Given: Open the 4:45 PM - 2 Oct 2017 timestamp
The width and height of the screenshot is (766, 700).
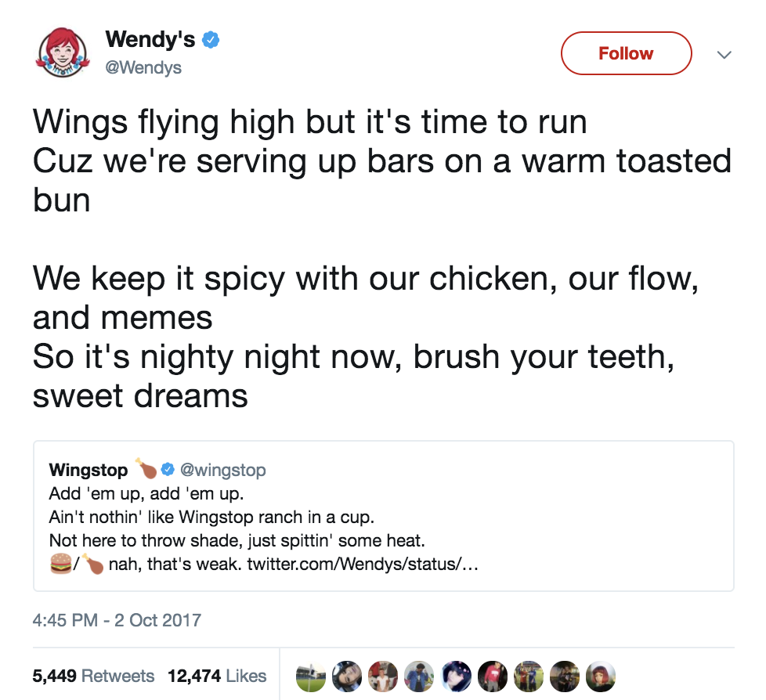Looking at the screenshot, I should [117, 620].
